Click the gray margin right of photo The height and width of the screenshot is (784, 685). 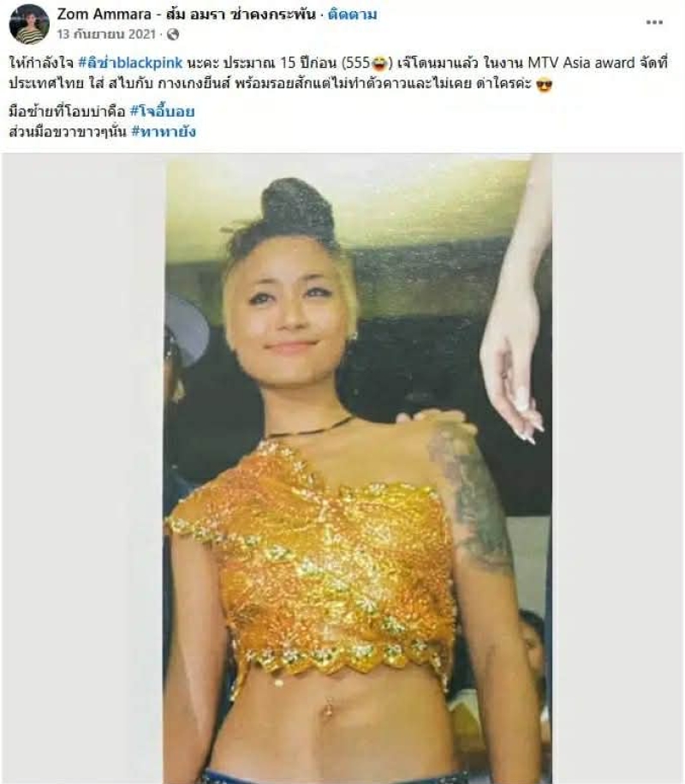tap(617, 468)
